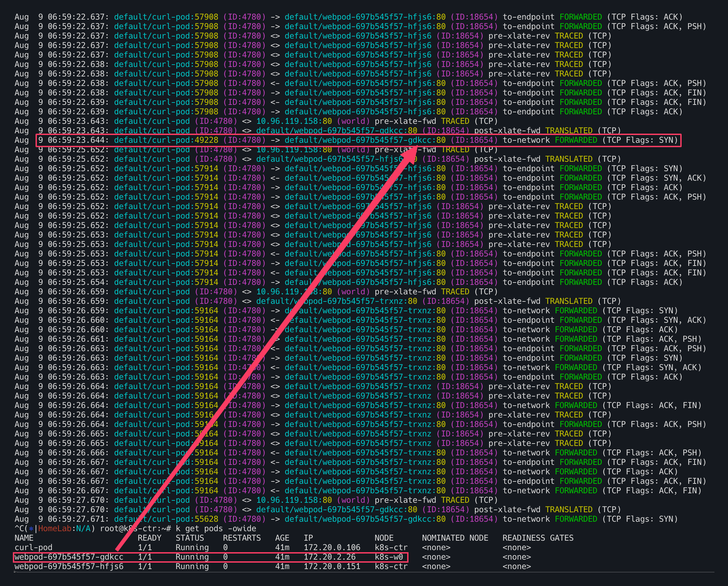Screen dimensions: 728x586
Task: Select the STATUS column header
Action: point(190,538)
